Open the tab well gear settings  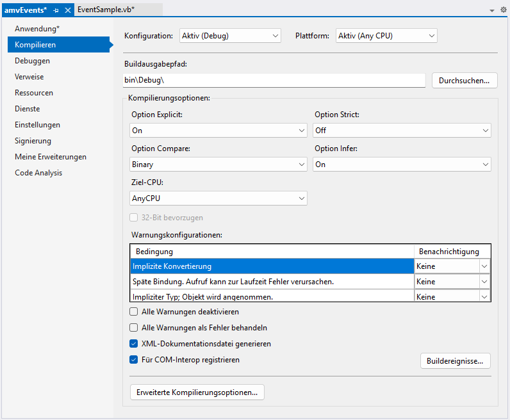[x=503, y=10]
